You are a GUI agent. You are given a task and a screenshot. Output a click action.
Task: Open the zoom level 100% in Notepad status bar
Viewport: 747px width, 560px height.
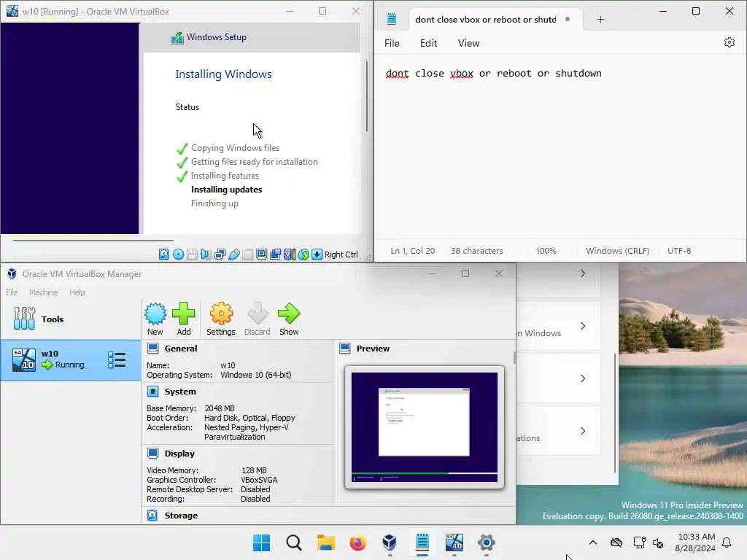coord(546,251)
